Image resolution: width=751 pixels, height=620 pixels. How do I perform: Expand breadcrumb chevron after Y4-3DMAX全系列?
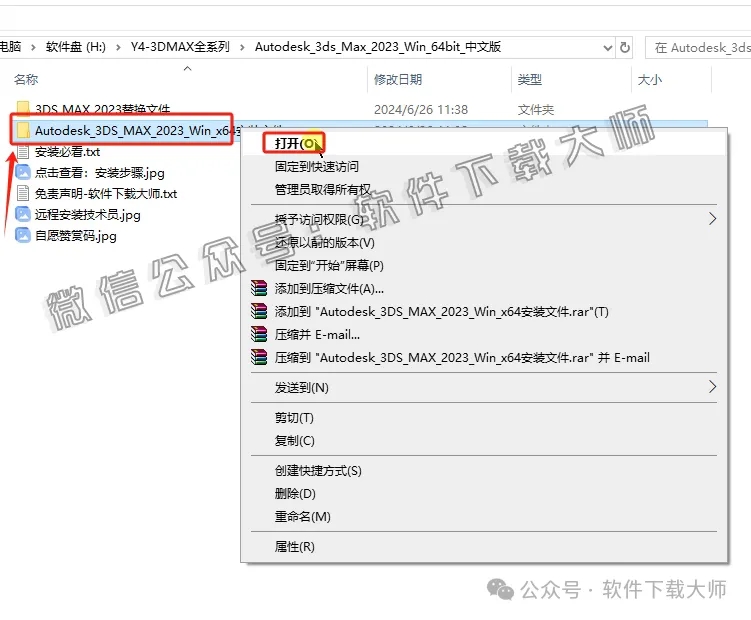242,47
